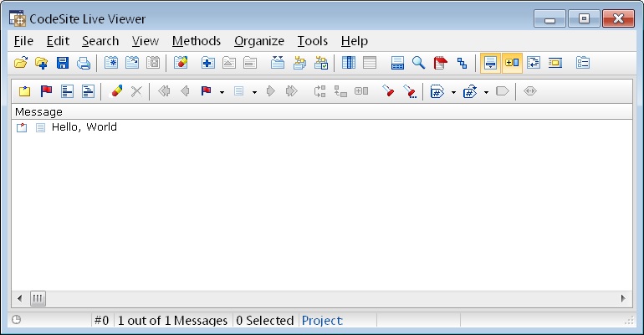
Task: Save log with the floppy disk icon
Action: click(63, 63)
